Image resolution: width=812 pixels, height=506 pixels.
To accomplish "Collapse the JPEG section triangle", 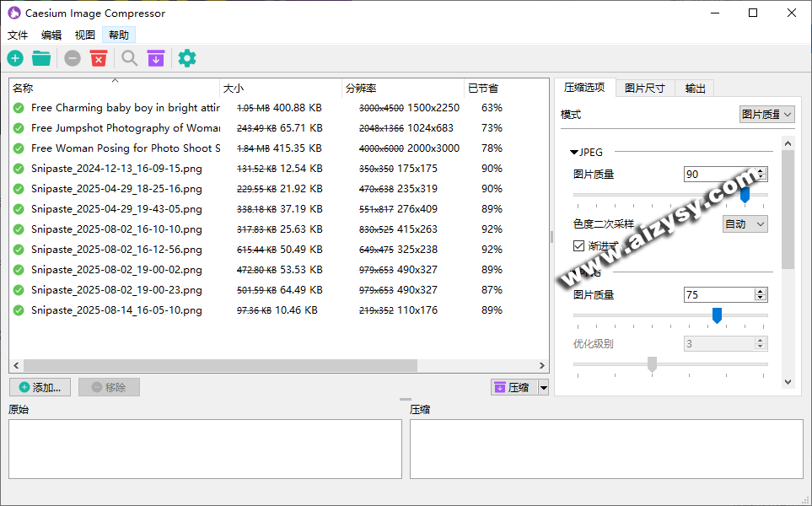I will click(574, 153).
